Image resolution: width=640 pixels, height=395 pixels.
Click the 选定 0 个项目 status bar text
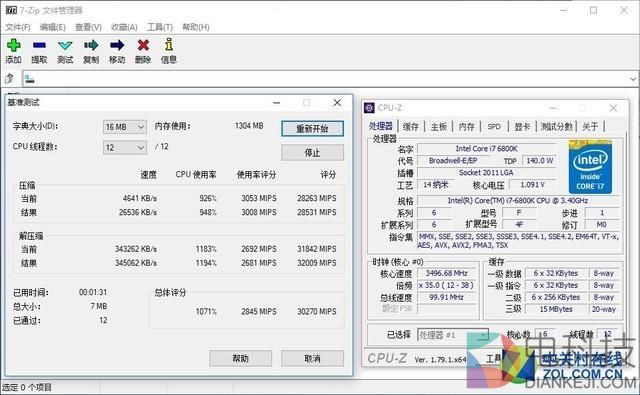coord(27,387)
